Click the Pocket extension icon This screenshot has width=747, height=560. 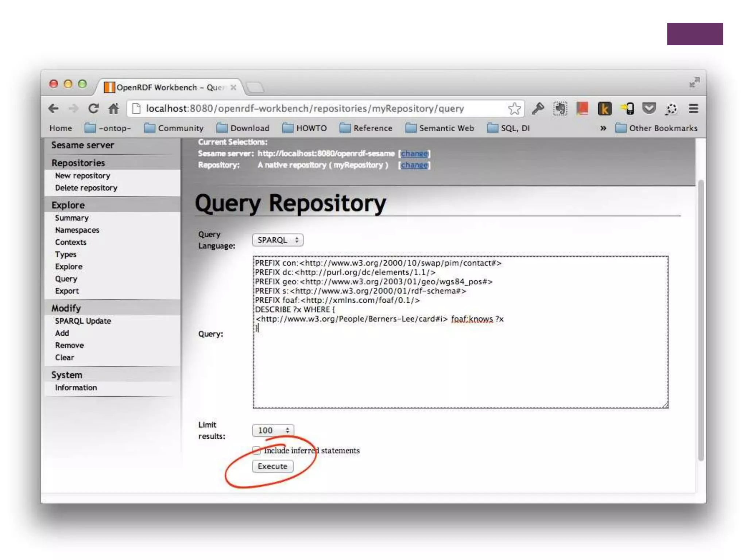point(649,108)
